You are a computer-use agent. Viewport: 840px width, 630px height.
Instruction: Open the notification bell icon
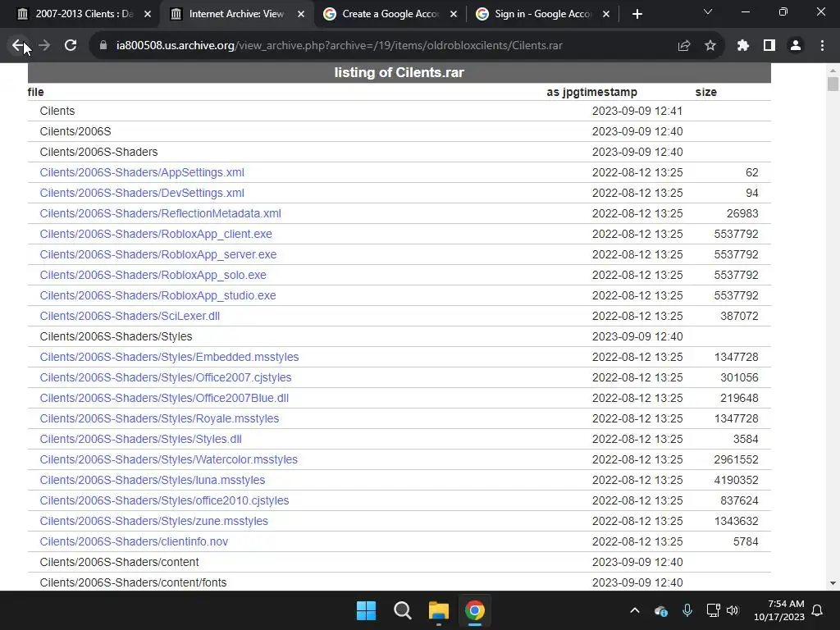818,610
